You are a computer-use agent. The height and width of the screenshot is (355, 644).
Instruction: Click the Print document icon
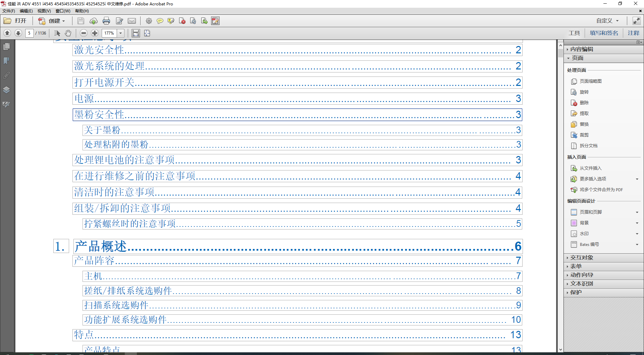tap(106, 21)
